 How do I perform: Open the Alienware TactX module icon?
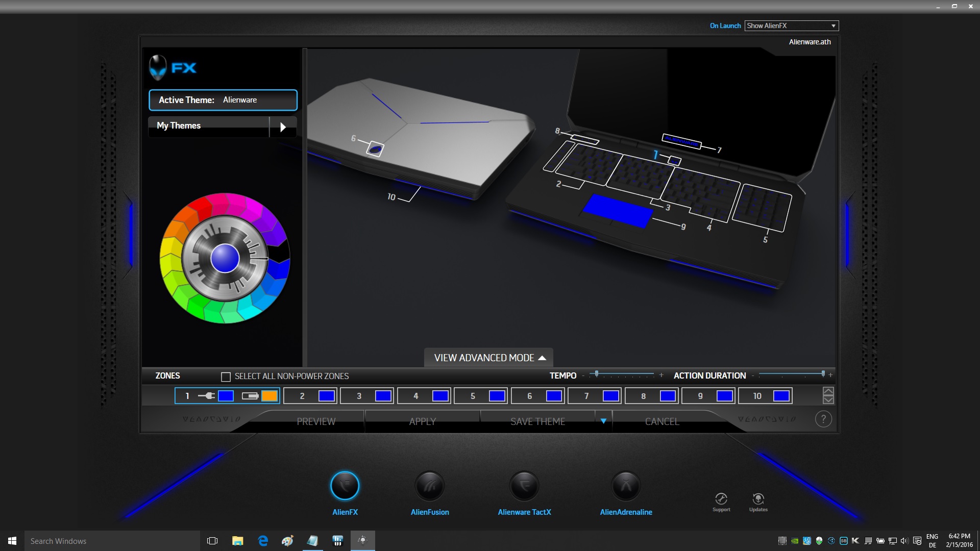524,486
